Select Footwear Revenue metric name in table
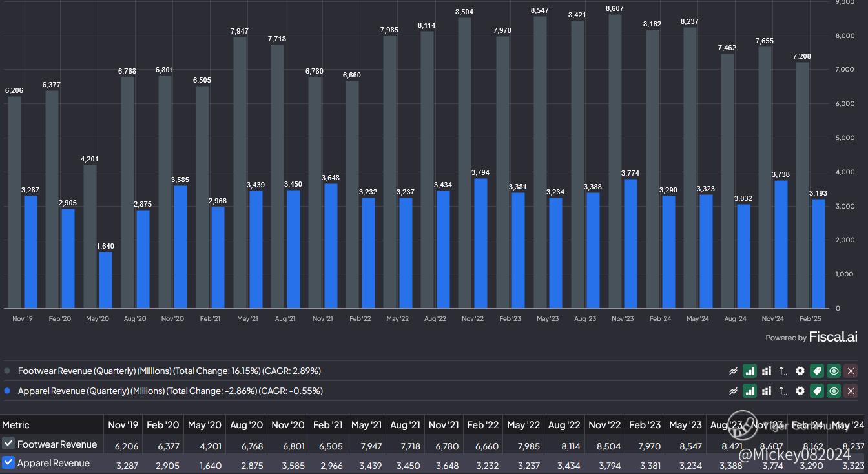This screenshot has height=474, width=868. 57,444
